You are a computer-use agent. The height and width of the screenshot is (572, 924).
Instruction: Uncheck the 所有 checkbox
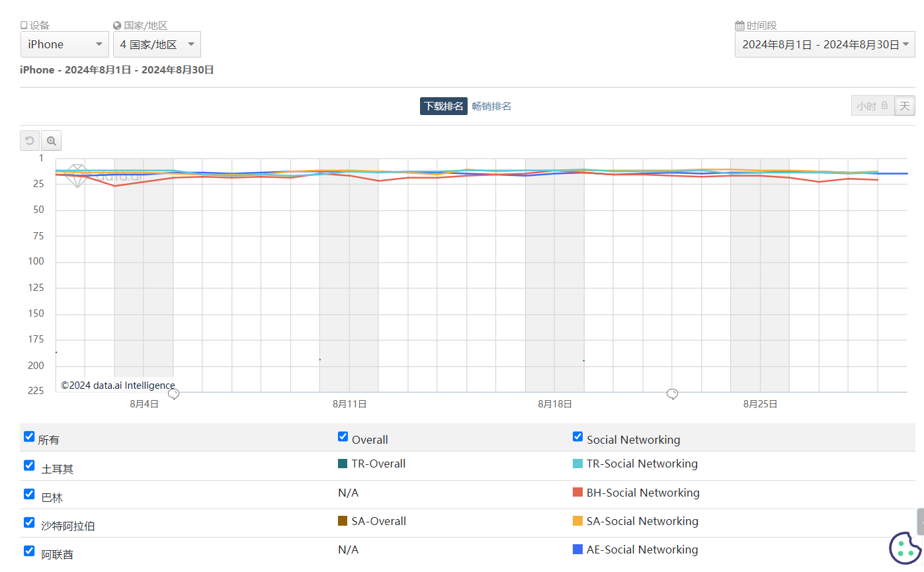(29, 436)
